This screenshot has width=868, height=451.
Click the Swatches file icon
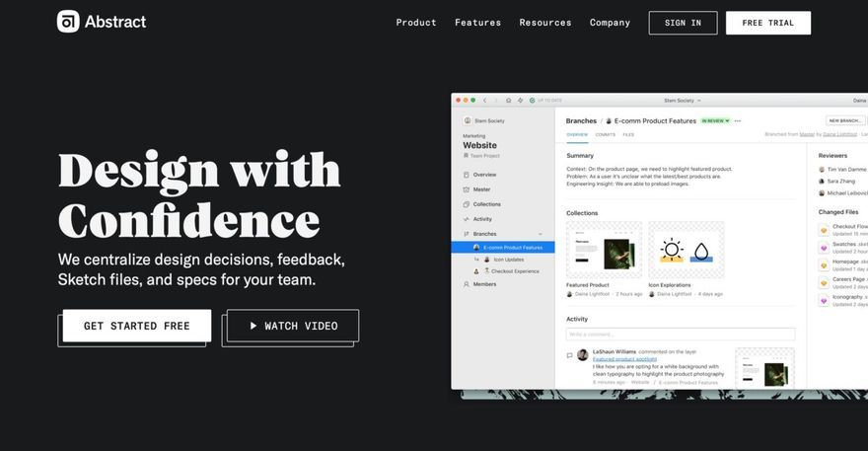824,248
